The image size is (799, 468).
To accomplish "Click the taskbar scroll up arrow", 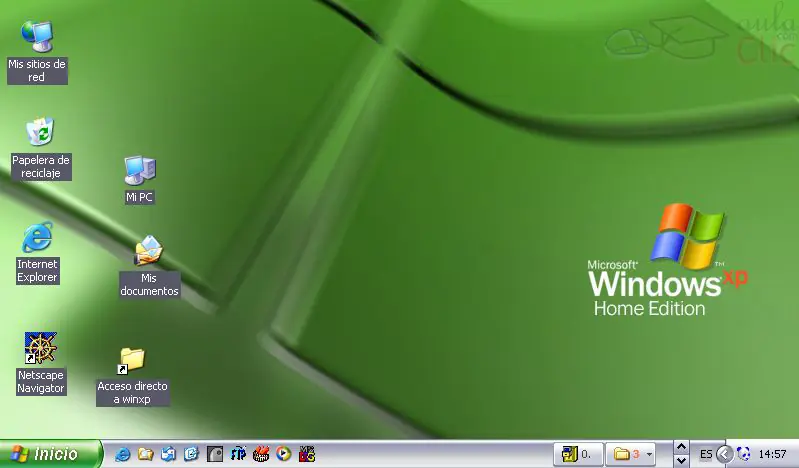I will pos(681,448).
